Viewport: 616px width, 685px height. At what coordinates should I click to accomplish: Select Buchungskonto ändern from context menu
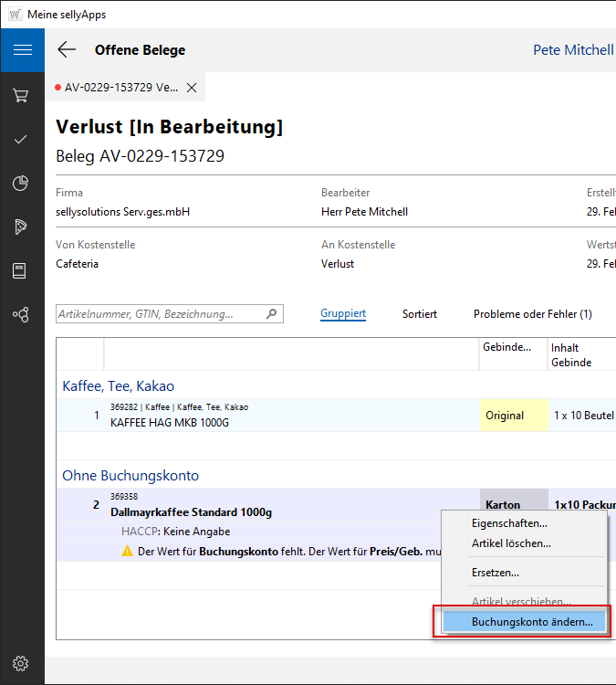tap(531, 622)
